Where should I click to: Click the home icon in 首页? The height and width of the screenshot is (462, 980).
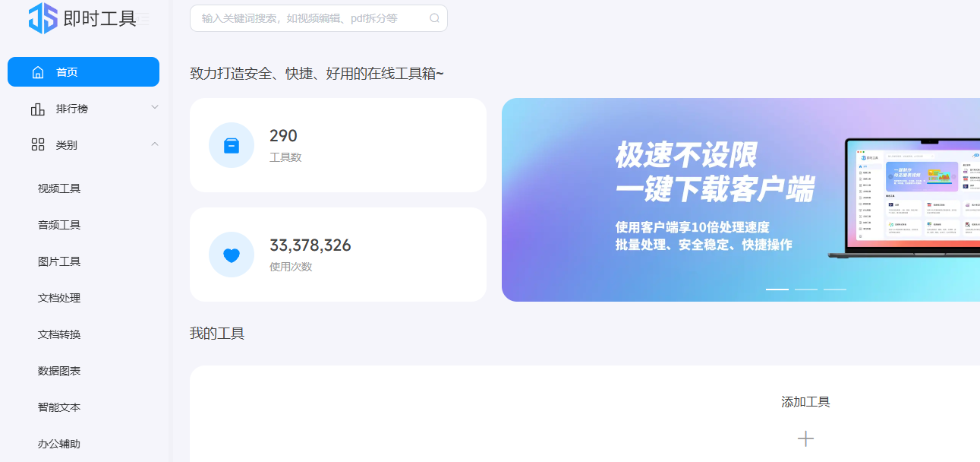[38, 72]
